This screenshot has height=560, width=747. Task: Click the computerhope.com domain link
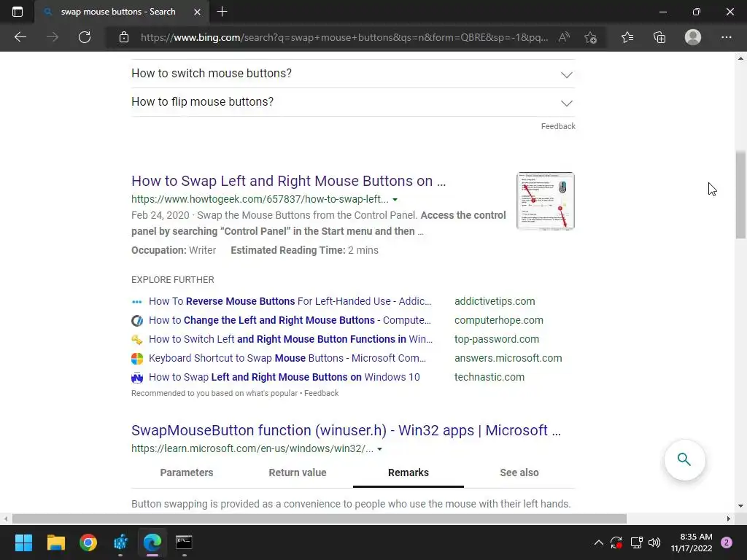(x=499, y=321)
